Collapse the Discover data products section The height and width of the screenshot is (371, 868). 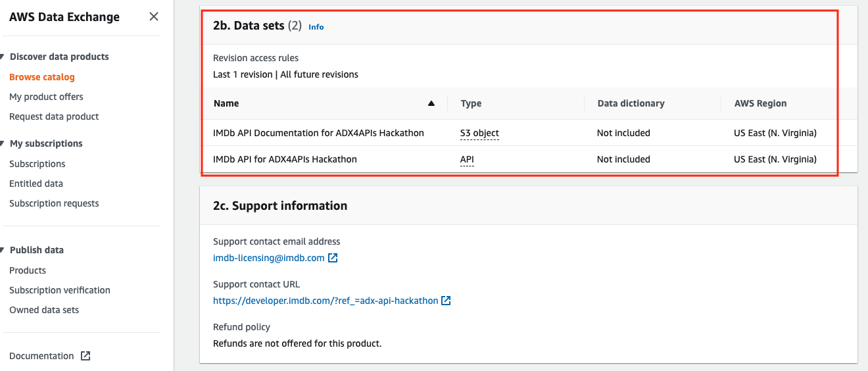[3, 57]
